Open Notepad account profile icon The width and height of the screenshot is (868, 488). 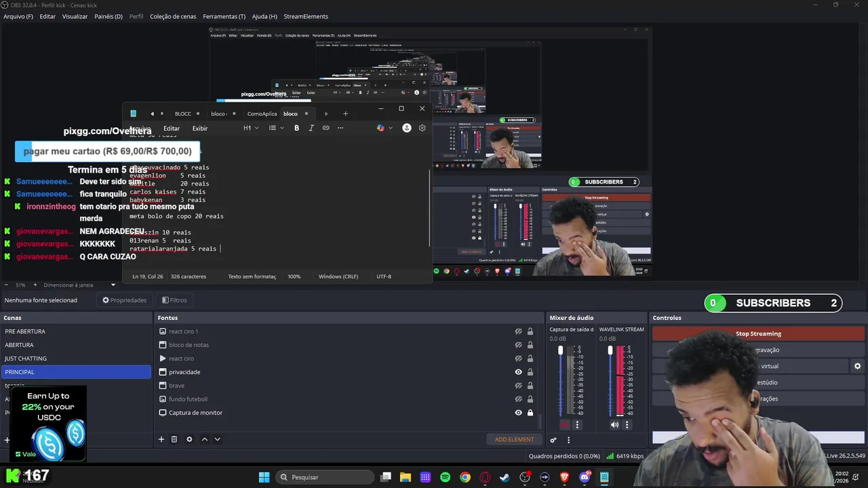coord(407,128)
